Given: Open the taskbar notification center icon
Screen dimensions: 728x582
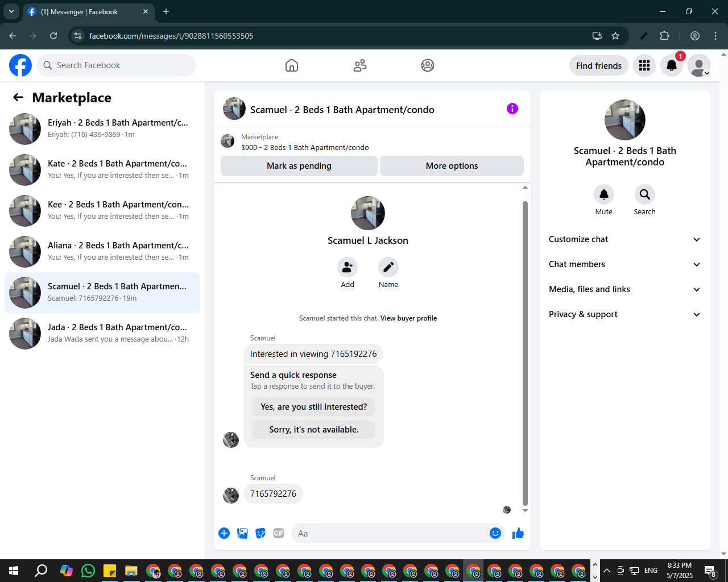Looking at the screenshot, I should [x=710, y=571].
